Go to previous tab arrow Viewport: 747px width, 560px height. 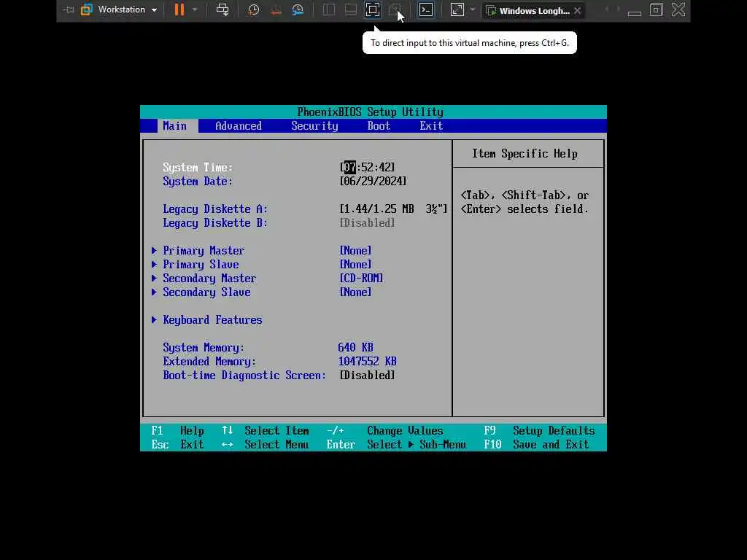click(607, 9)
